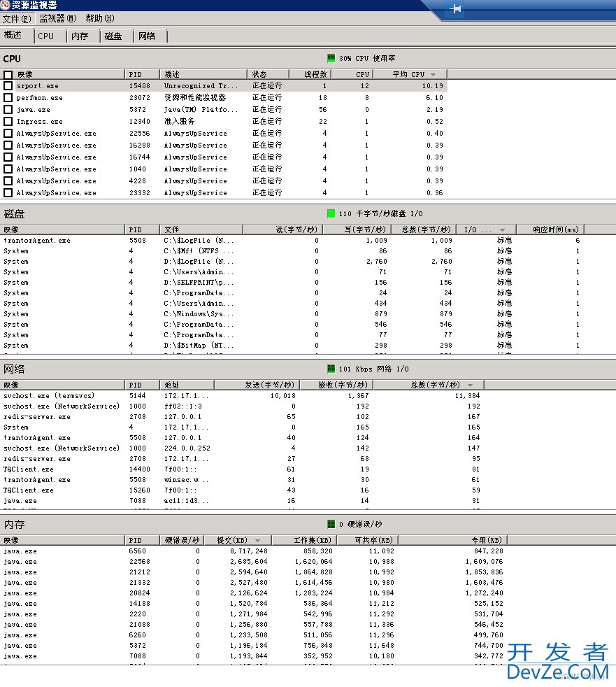616x687 pixels.
Task: Check the Ingress.exe process checkbox
Action: coord(8,121)
